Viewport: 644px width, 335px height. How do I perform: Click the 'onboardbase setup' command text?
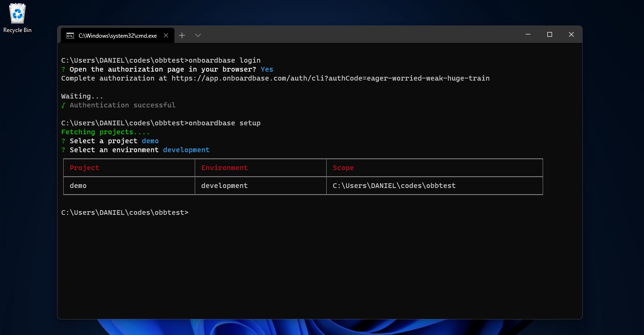(x=224, y=123)
